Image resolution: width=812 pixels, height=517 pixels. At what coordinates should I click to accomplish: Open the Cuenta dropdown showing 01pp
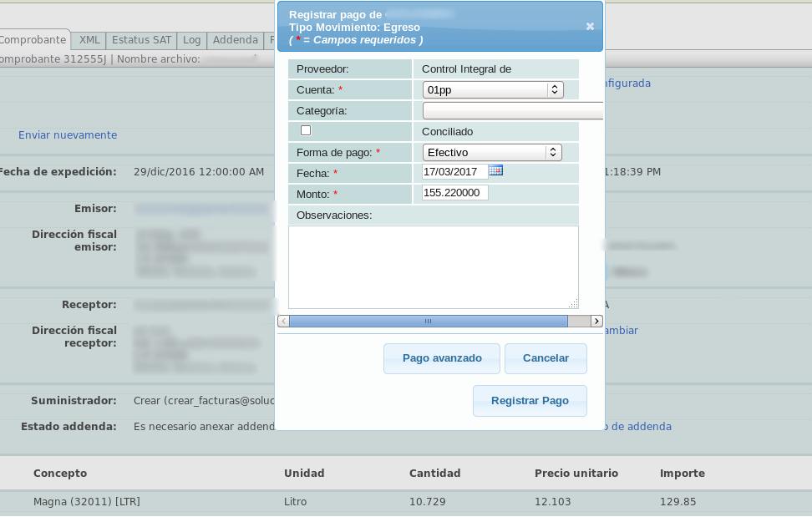(493, 89)
